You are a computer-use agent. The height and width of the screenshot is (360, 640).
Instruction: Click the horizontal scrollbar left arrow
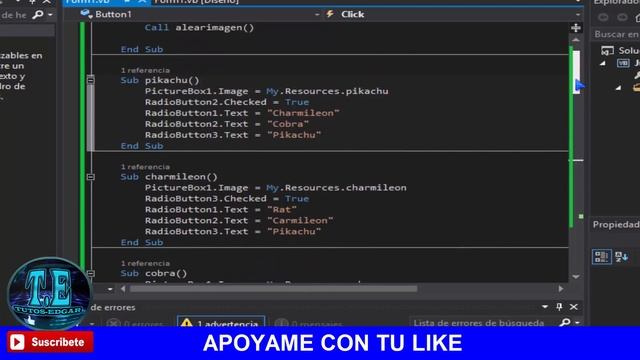click(x=123, y=289)
